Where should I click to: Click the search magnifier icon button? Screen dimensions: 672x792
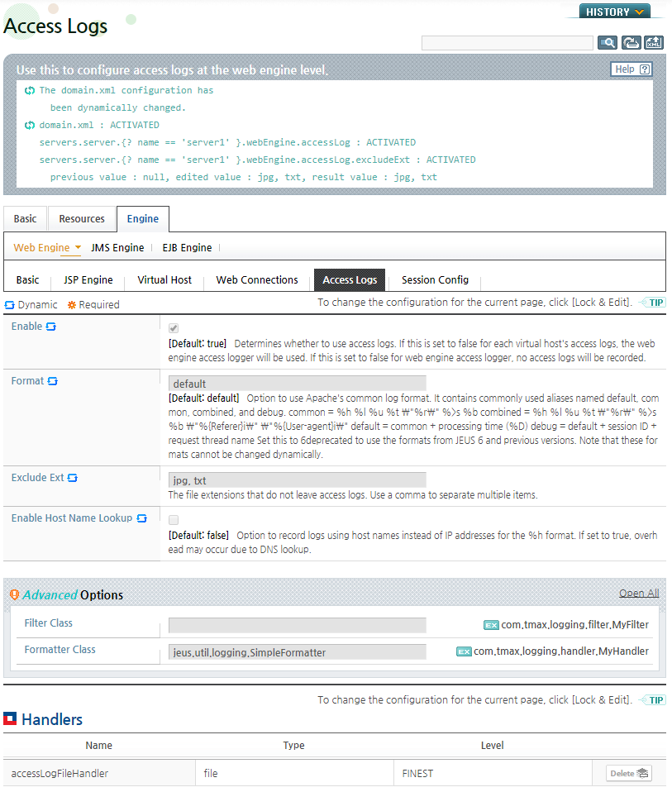click(608, 43)
